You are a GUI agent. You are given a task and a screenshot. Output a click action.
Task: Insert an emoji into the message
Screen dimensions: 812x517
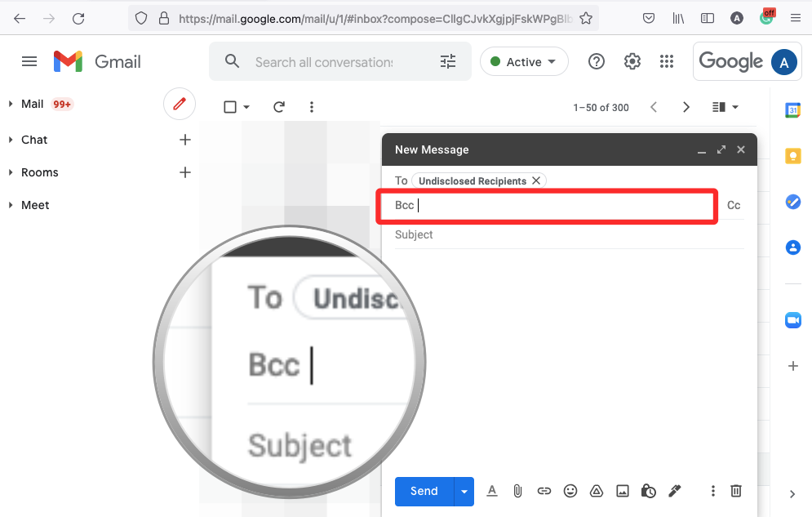(x=570, y=491)
